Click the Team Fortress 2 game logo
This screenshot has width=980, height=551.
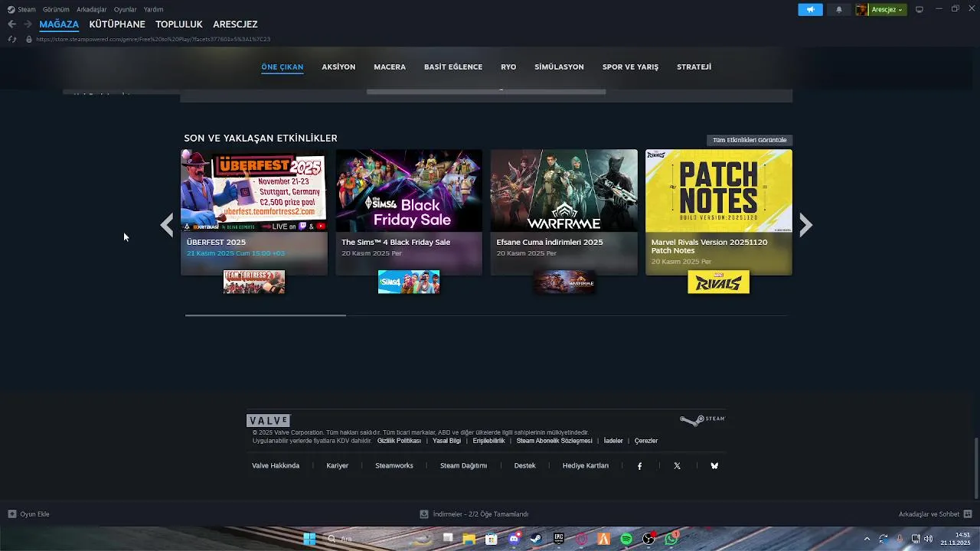click(254, 282)
